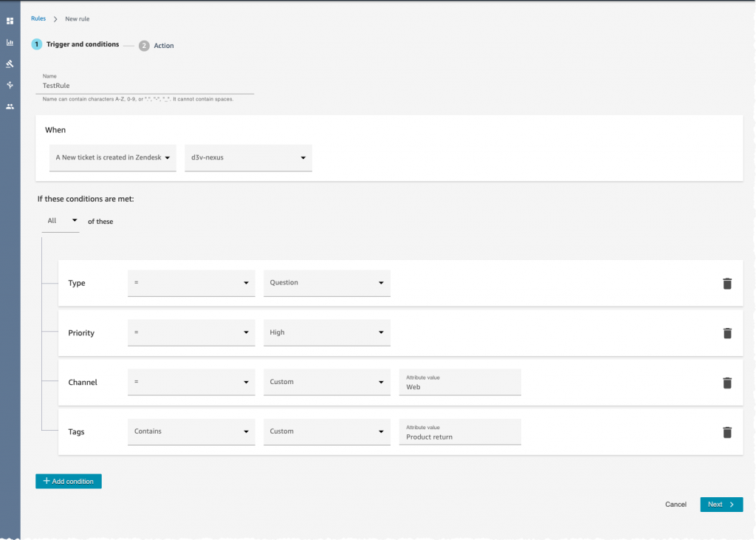
Task: Expand the 'A New ticket is created in Zendesk' dropdown
Action: [113, 158]
